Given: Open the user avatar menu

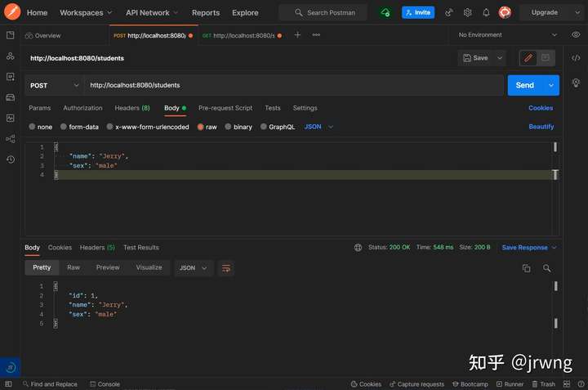Looking at the screenshot, I should [505, 13].
